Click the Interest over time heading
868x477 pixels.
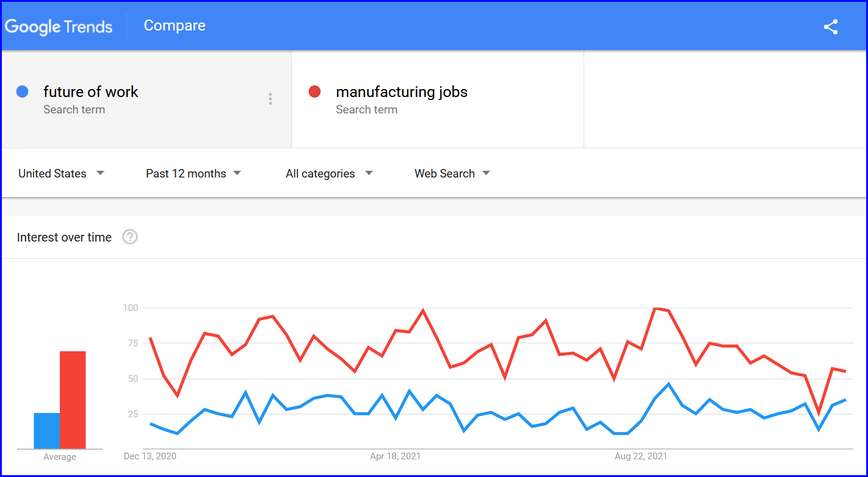(64, 237)
